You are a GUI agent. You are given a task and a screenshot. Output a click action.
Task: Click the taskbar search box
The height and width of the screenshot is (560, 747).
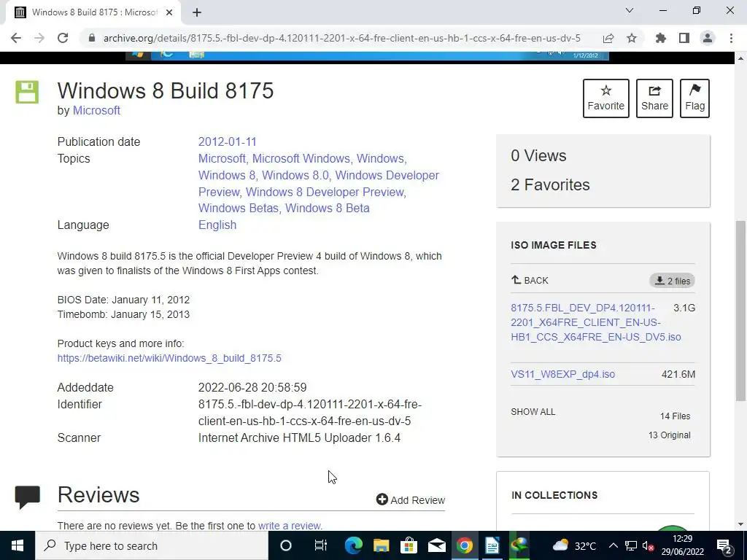152,545
